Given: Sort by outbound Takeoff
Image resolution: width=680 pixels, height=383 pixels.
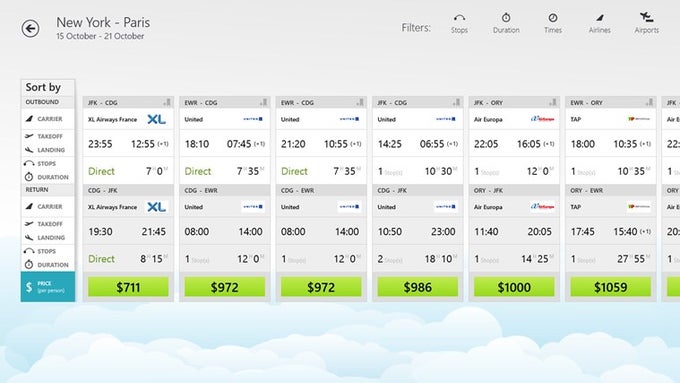Looking at the screenshot, I should [48, 136].
